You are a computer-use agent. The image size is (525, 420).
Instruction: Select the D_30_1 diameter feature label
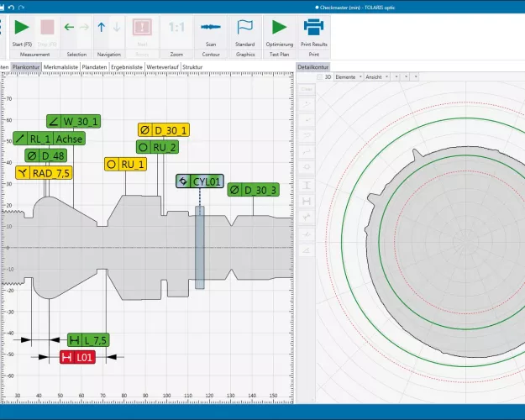[164, 129]
